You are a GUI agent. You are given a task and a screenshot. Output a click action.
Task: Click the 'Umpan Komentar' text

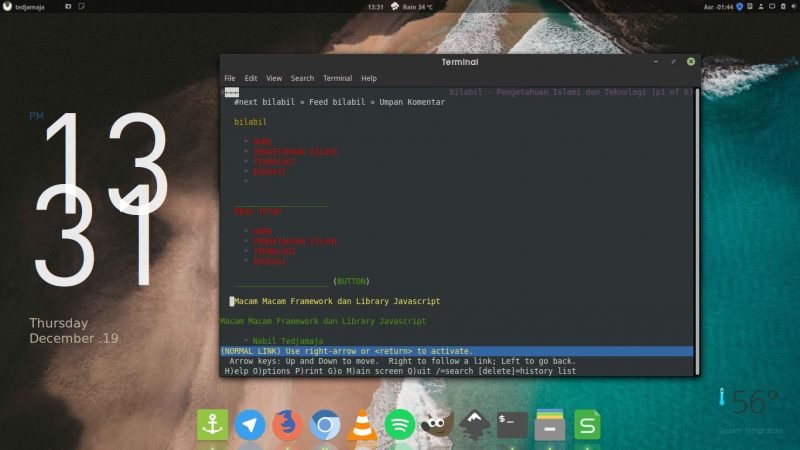click(x=412, y=102)
